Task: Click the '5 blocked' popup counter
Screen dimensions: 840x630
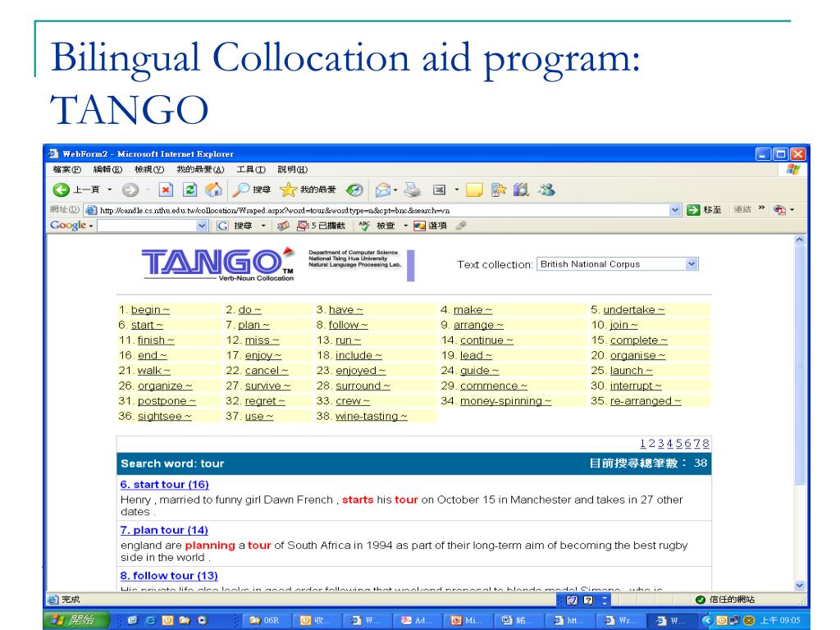Action: 322,226
